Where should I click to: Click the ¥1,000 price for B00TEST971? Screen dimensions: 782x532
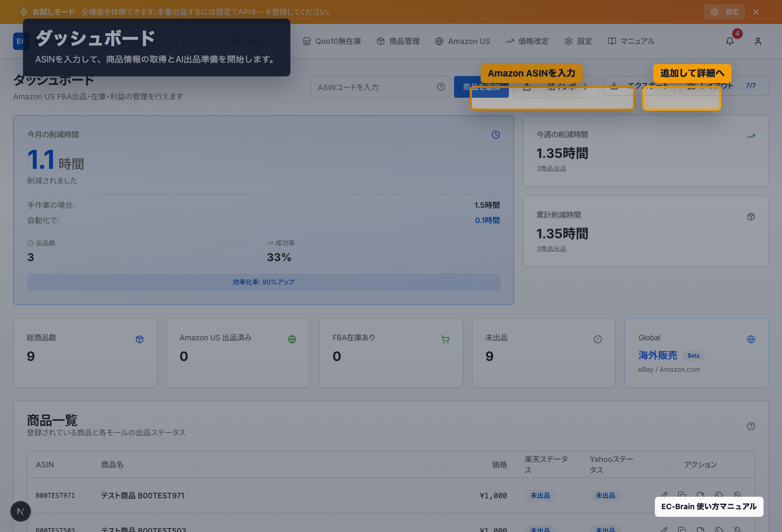coord(494,496)
